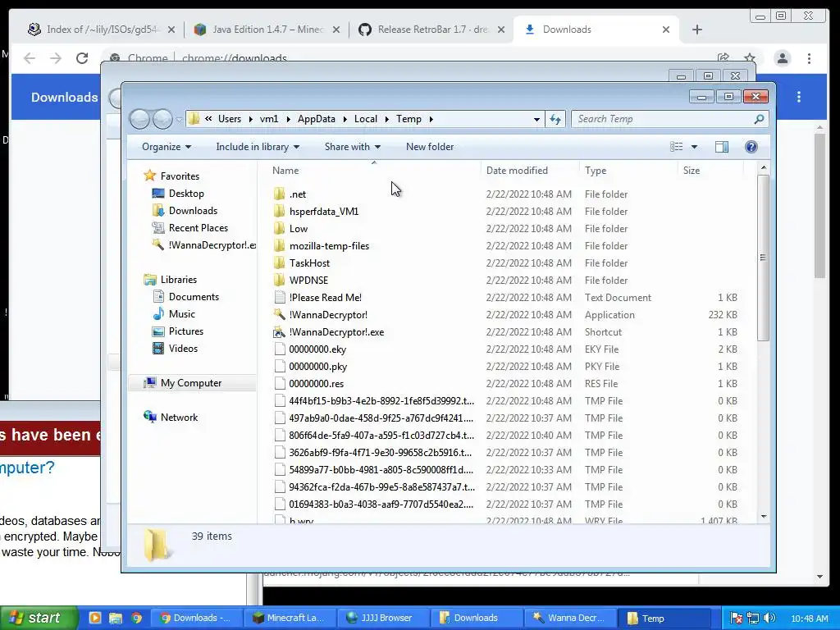Select the 00000000.pky file

[x=317, y=367]
